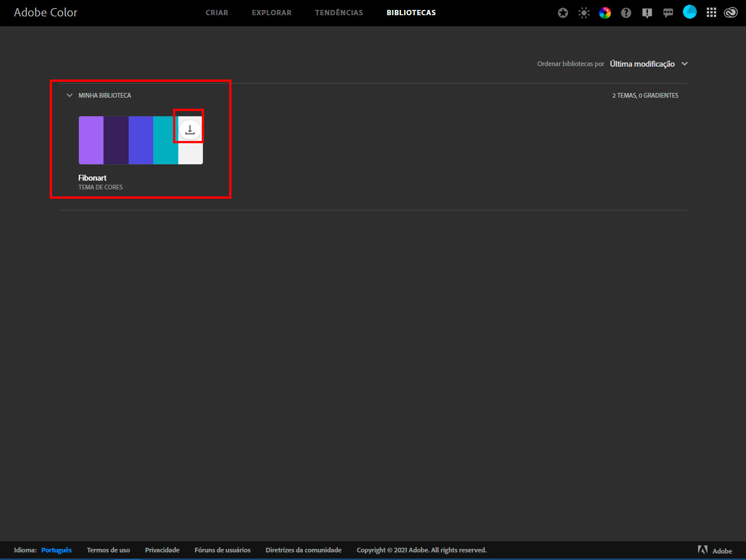The height and width of the screenshot is (560, 746).
Task: Click the star icon in the top bar
Action: 563,13
